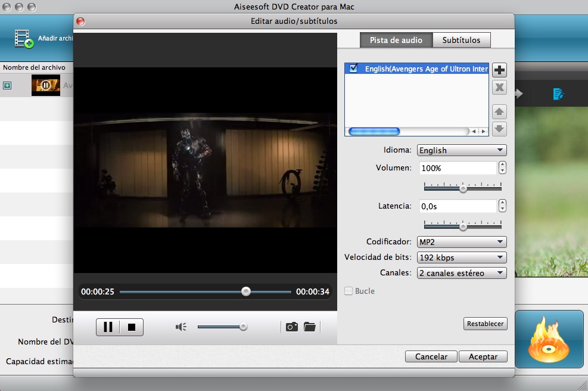Click the Nombre del archivo column header
The height and width of the screenshot is (391, 588).
34,67
